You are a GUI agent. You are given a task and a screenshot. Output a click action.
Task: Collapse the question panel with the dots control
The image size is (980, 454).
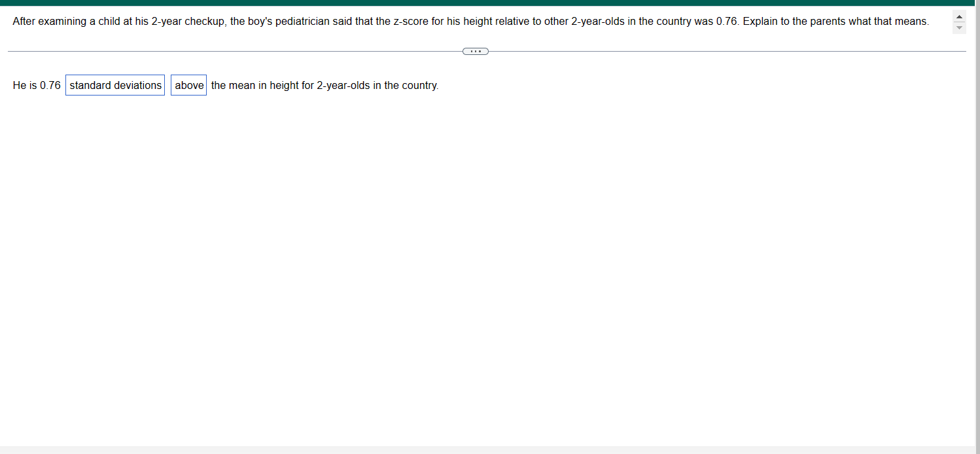[x=476, y=51]
